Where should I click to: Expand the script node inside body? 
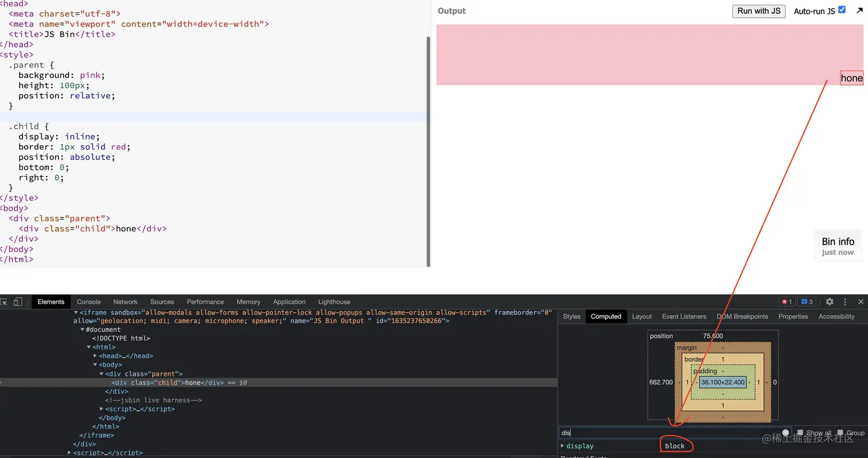point(102,409)
